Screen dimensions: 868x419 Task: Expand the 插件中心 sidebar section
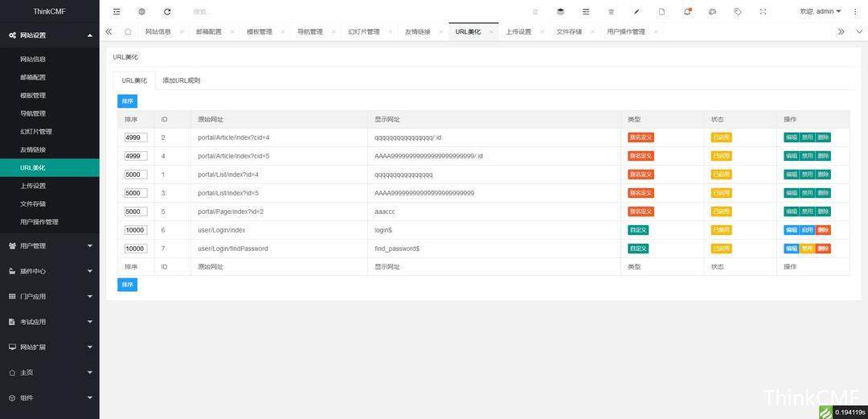click(x=50, y=271)
